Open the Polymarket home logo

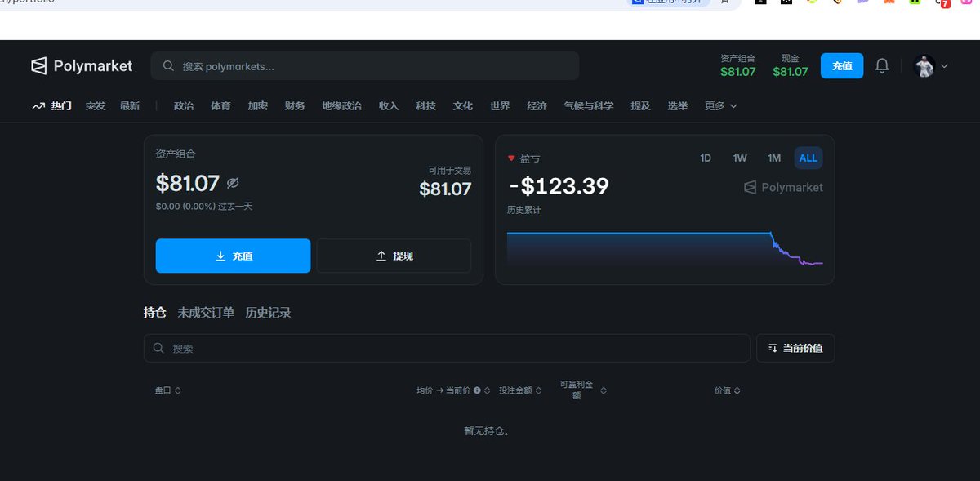82,66
